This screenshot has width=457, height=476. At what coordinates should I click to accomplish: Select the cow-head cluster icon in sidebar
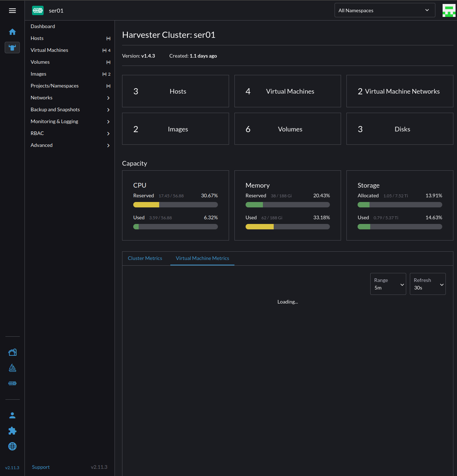point(12,48)
